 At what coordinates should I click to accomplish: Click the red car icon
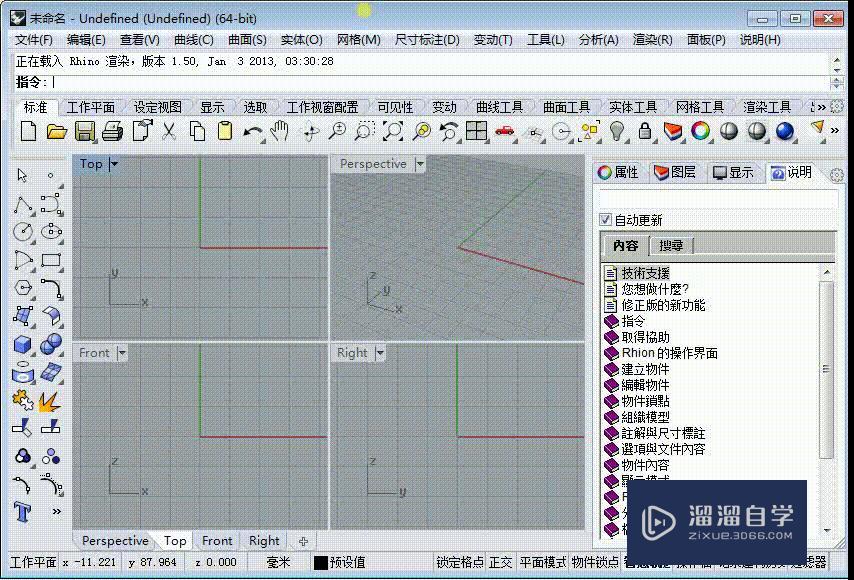pos(505,131)
